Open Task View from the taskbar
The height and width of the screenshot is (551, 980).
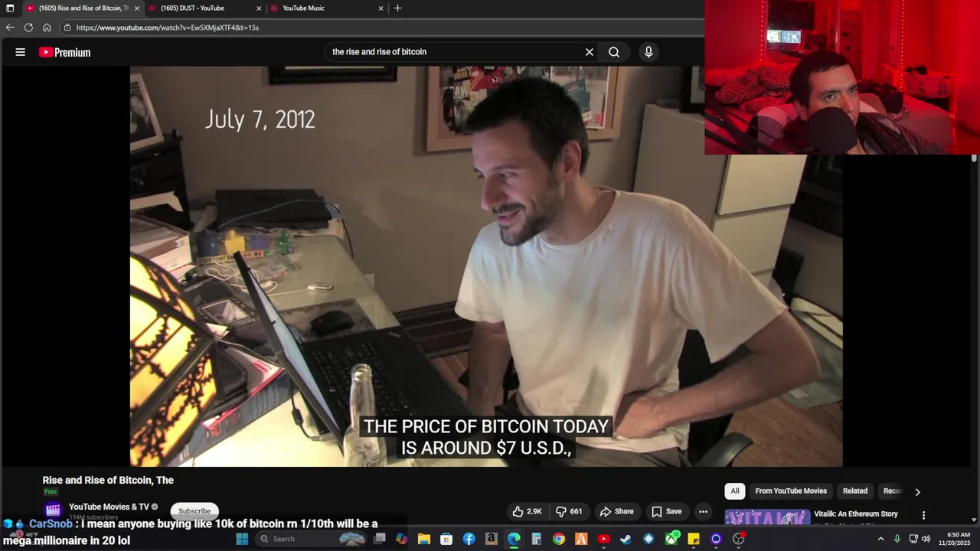click(379, 539)
